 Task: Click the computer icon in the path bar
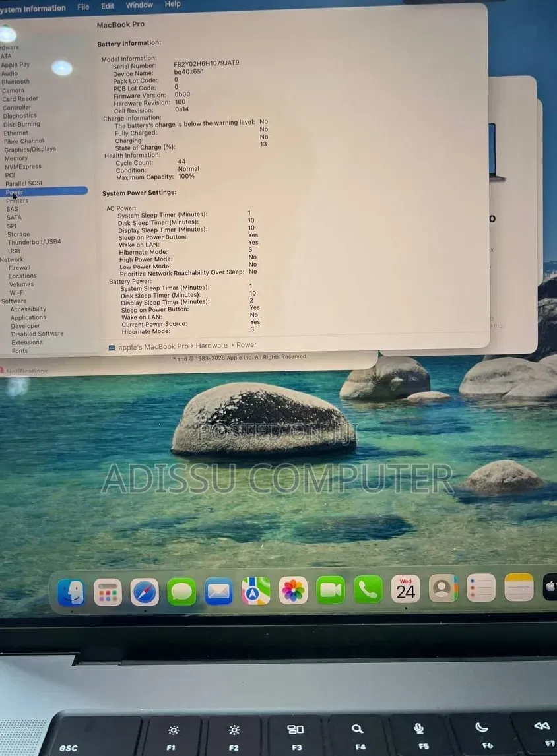click(x=112, y=348)
